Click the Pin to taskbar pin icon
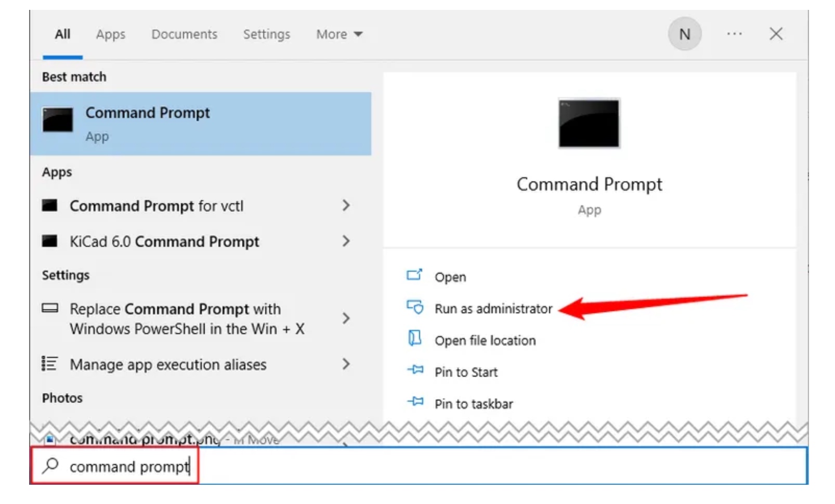The image size is (835, 504). pos(415,402)
